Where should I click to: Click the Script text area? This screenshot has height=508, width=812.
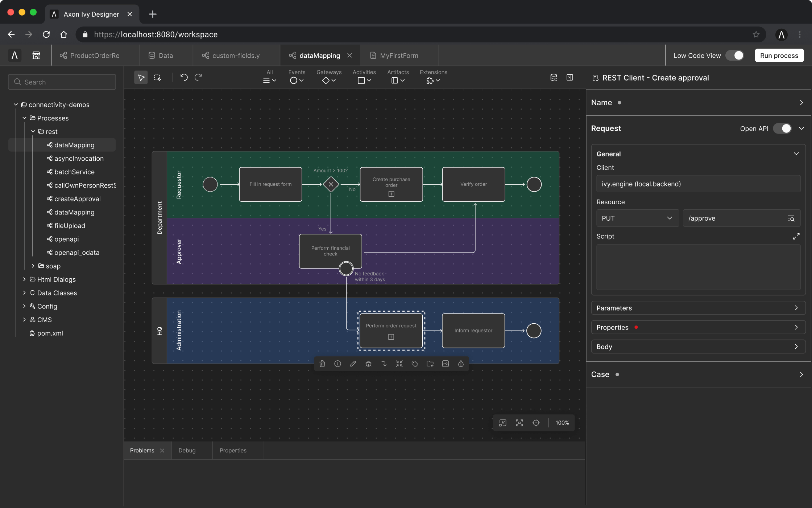click(698, 267)
